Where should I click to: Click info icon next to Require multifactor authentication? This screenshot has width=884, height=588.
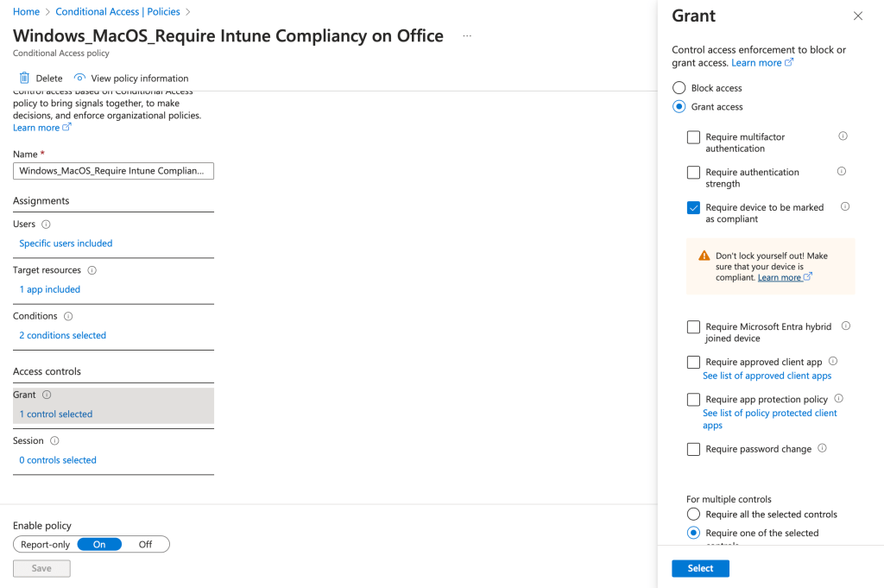tap(843, 136)
